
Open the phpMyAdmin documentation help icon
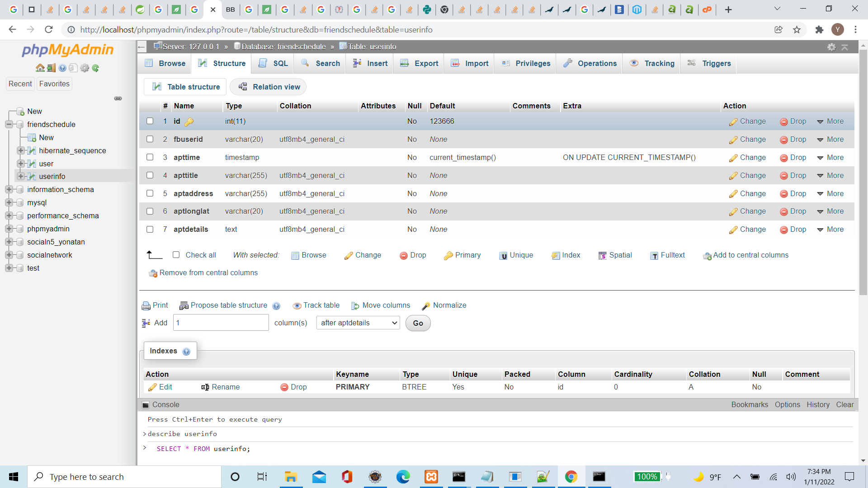(x=62, y=68)
